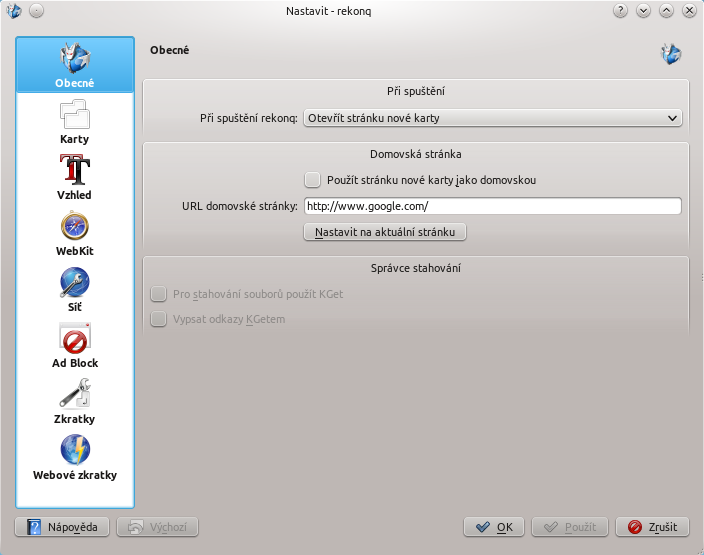This screenshot has width=704, height=555.
Task: Open the Vzhled appearance settings
Action: point(75,177)
